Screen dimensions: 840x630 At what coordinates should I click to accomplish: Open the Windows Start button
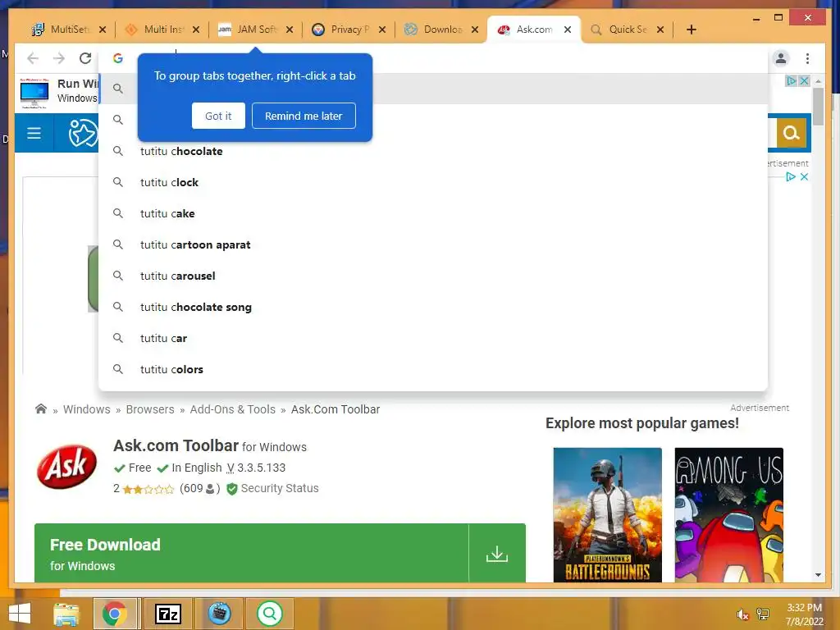pos(20,614)
